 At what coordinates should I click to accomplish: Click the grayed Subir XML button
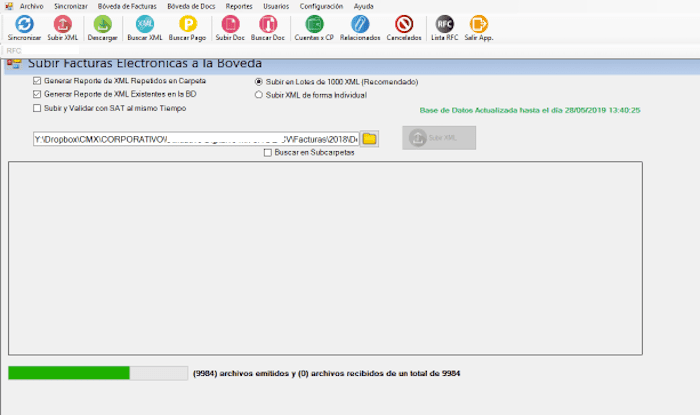(439, 138)
